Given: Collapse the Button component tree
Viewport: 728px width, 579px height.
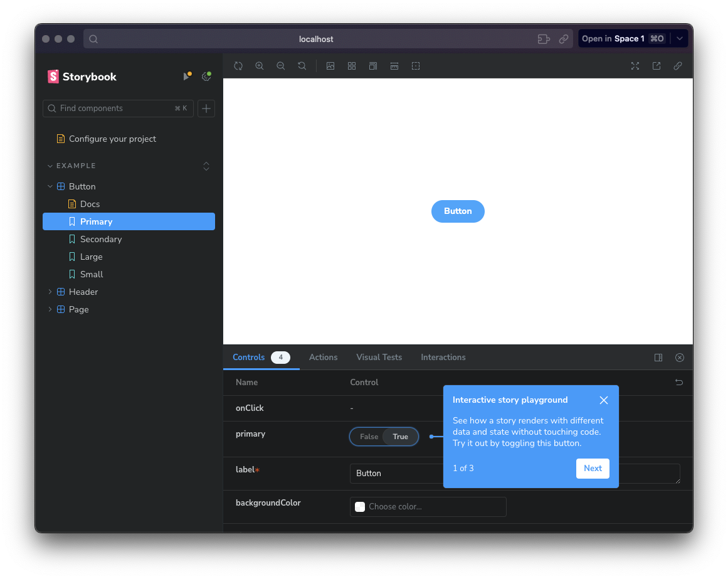Looking at the screenshot, I should tap(51, 186).
